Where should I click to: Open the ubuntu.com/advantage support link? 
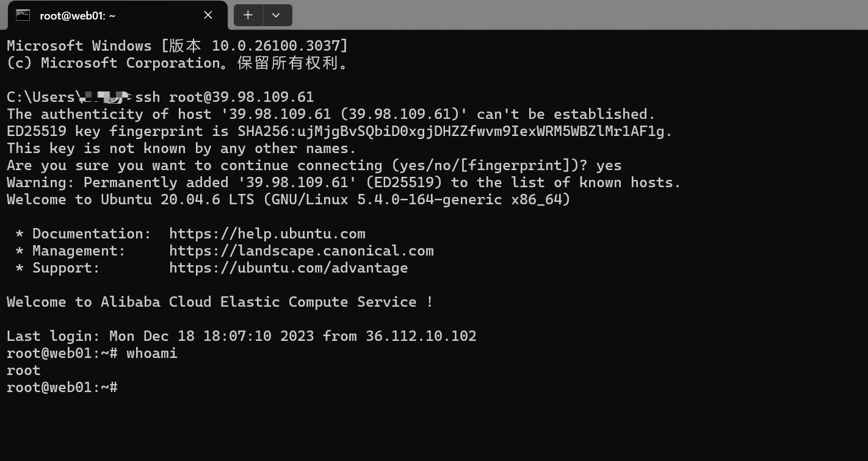288,268
